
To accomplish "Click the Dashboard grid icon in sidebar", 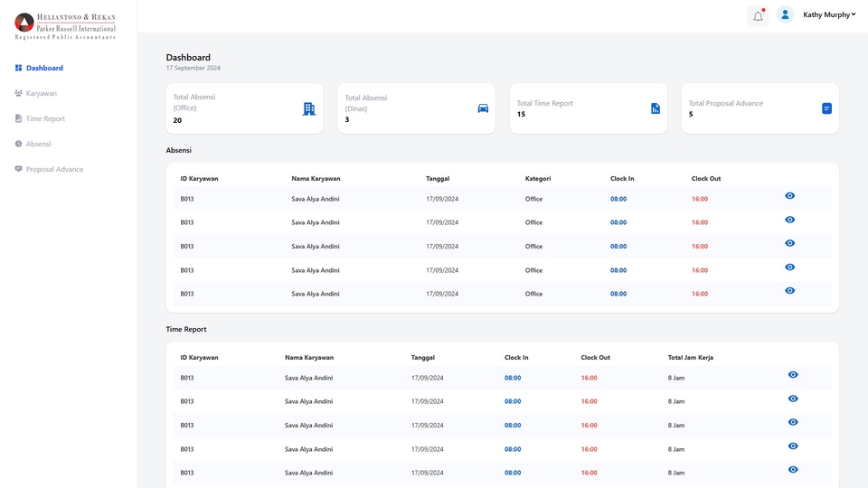I will (x=18, y=68).
